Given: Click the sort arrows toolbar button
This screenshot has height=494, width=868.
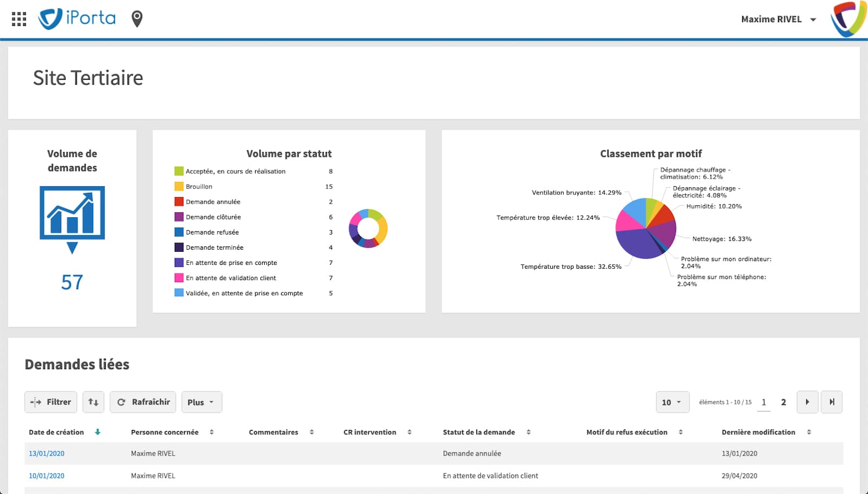Looking at the screenshot, I should tap(93, 402).
